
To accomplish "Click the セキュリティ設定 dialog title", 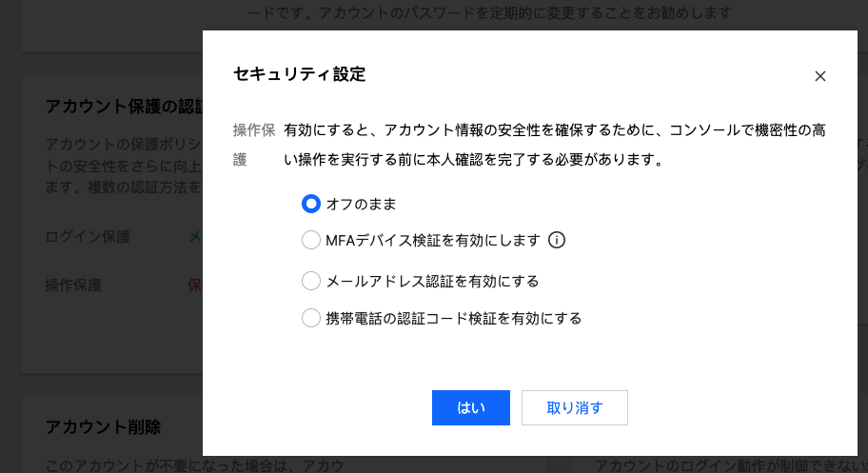I will coord(299,74).
